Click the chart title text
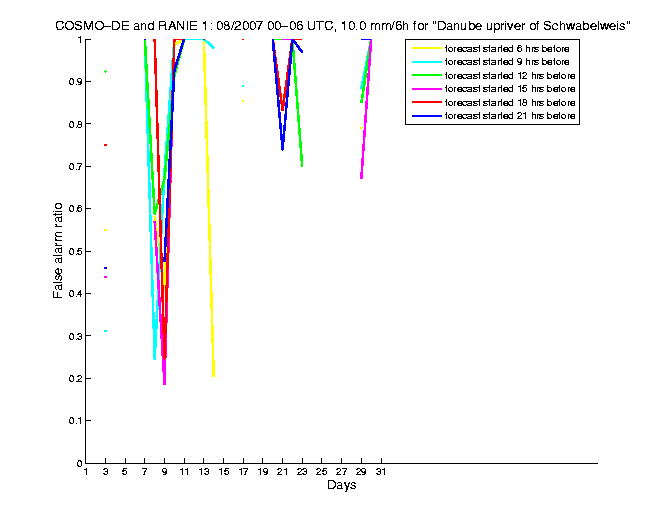This screenshot has width=660, height=520. pyautogui.click(x=343, y=26)
